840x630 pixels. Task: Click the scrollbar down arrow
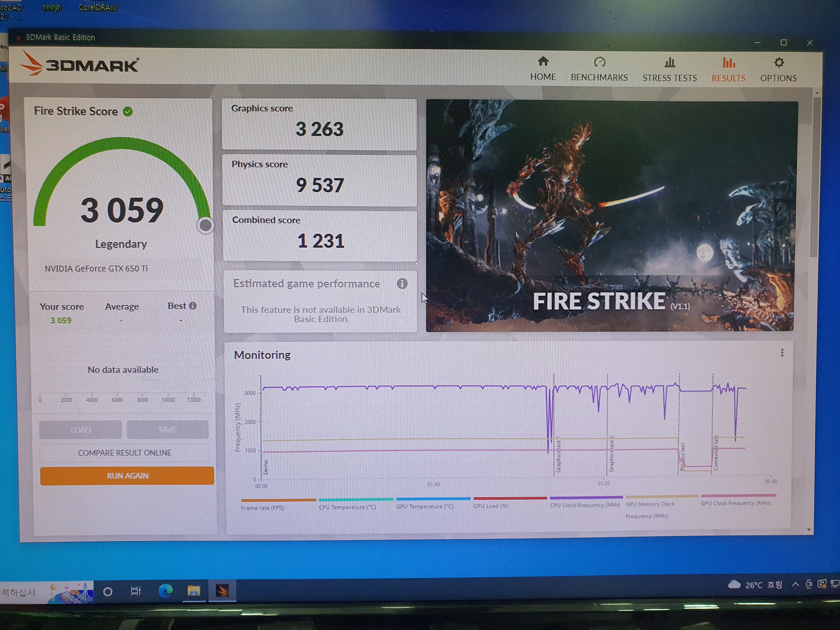pos(809,529)
